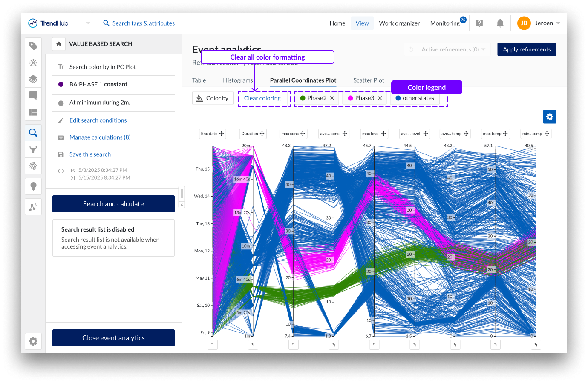The height and width of the screenshot is (383, 588).
Task: Switch to the Histograms tab
Action: click(x=238, y=80)
